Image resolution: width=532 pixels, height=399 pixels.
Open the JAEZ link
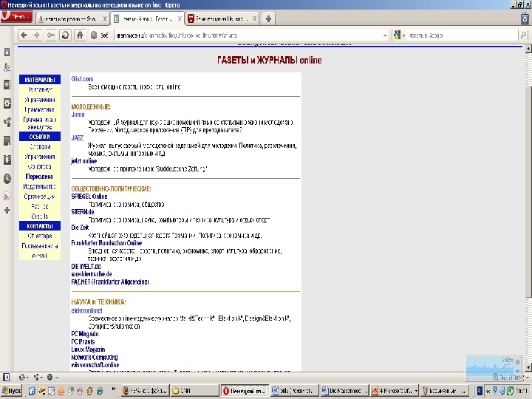tap(77, 137)
